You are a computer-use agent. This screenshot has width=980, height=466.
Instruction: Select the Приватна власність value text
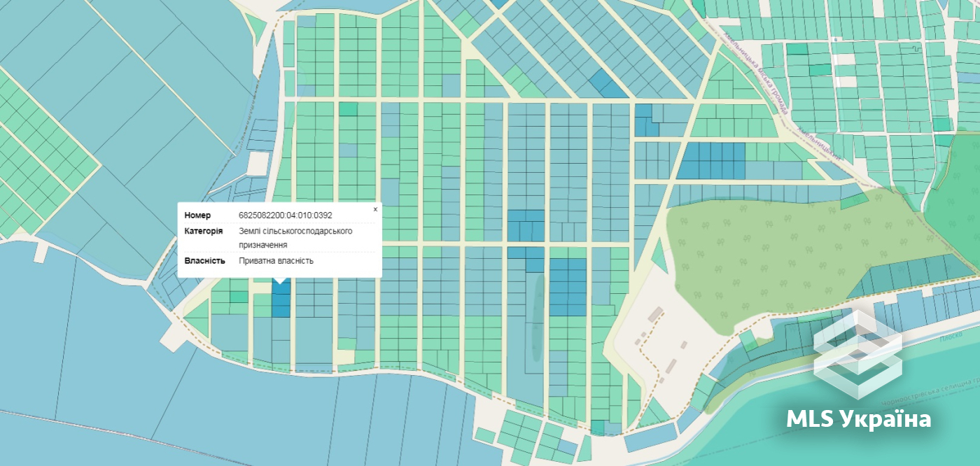[276, 260]
